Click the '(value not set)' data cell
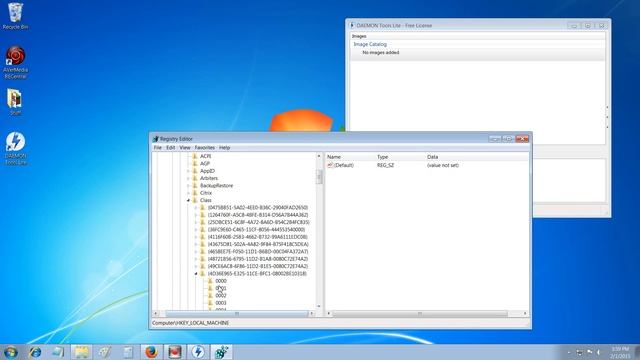Image resolution: width=640 pixels, height=360 pixels. 443,165
